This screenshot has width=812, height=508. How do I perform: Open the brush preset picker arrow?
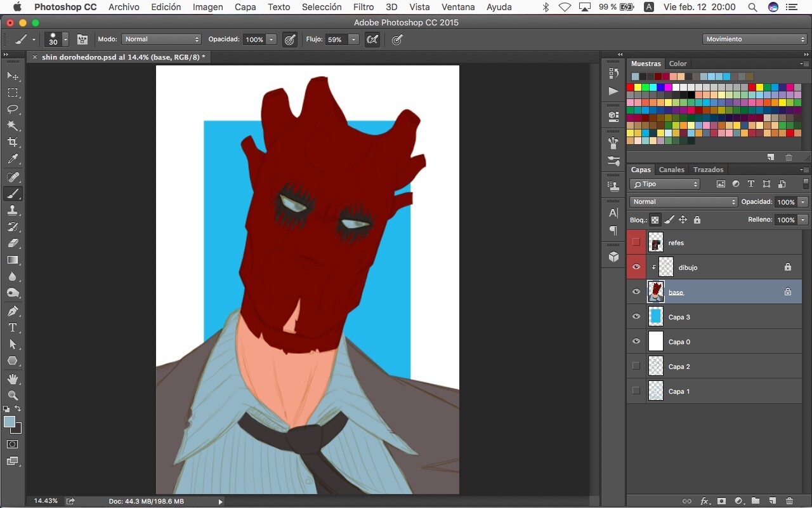65,39
